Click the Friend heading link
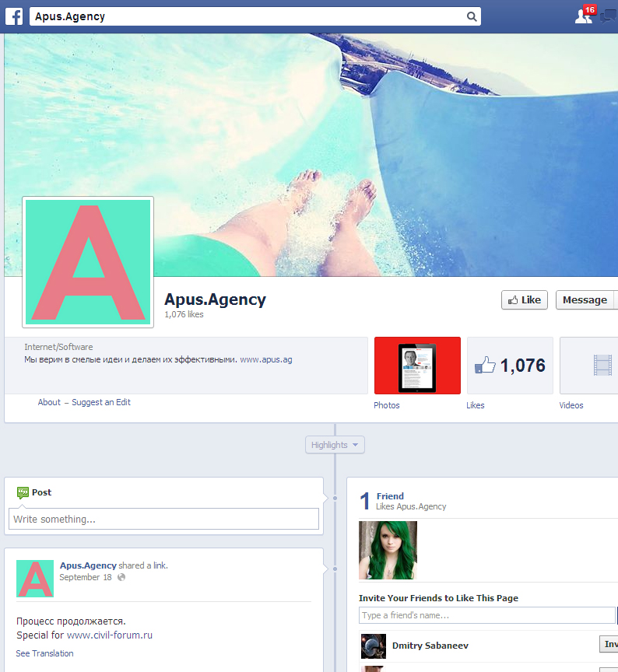 pos(390,496)
